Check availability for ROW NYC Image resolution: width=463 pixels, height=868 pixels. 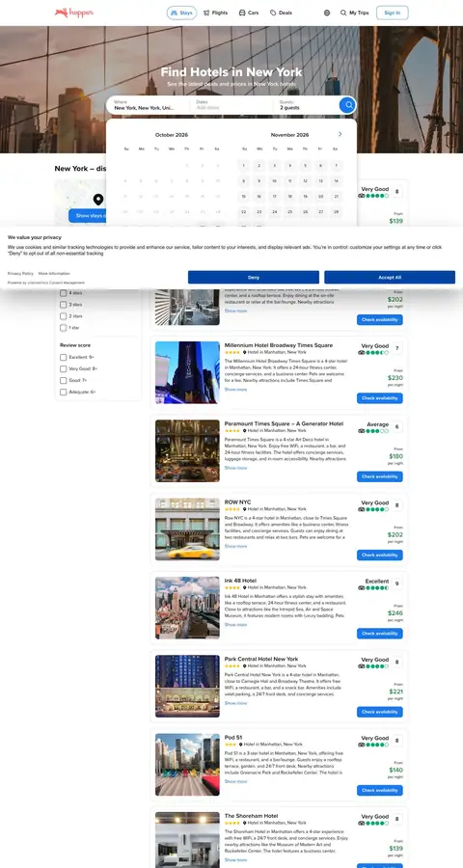380,555
